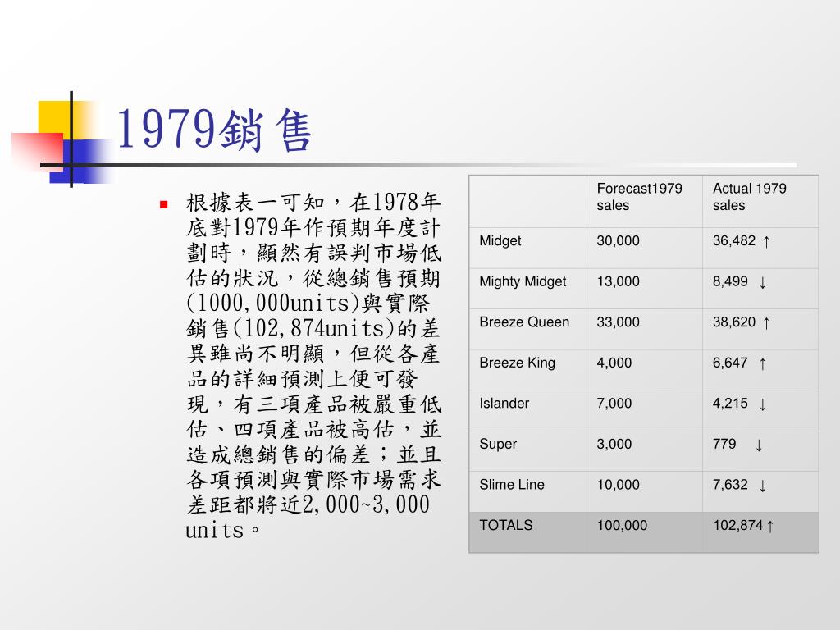Select the 'Midget' row label
The width and height of the screenshot is (840, 630).
pyautogui.click(x=500, y=241)
